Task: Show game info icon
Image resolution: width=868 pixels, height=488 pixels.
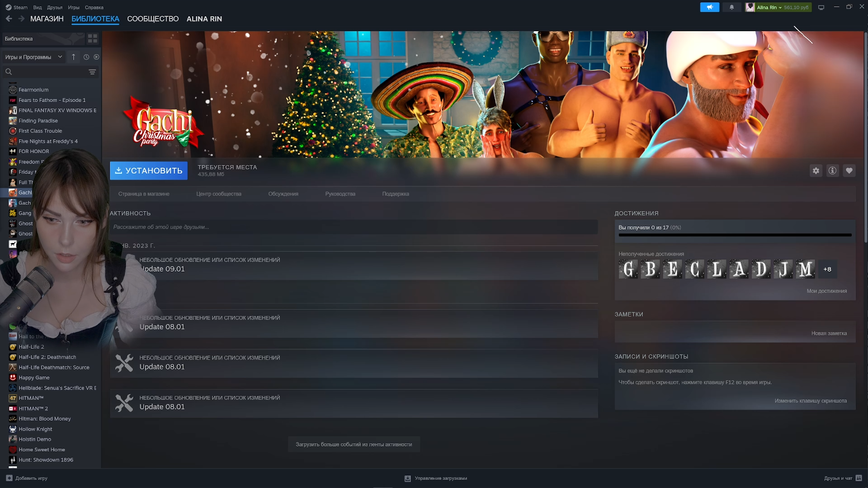Action: point(832,171)
